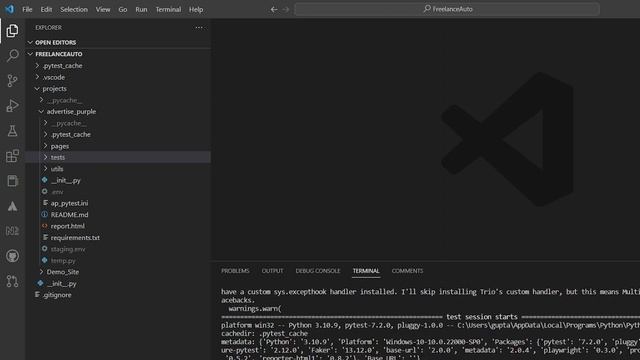Viewport: 640px width, 360px height.
Task: Open the pull requests icon in activity bar
Action: pyautogui.click(x=12, y=281)
